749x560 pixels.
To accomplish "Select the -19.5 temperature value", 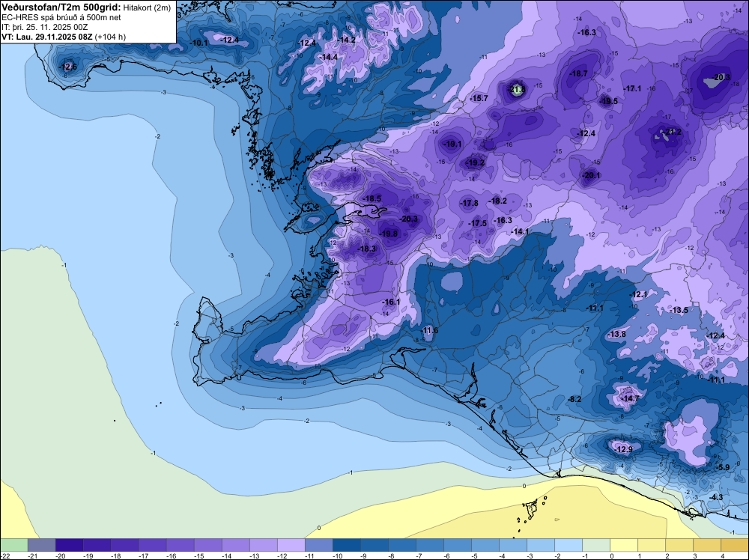I will (609, 101).
